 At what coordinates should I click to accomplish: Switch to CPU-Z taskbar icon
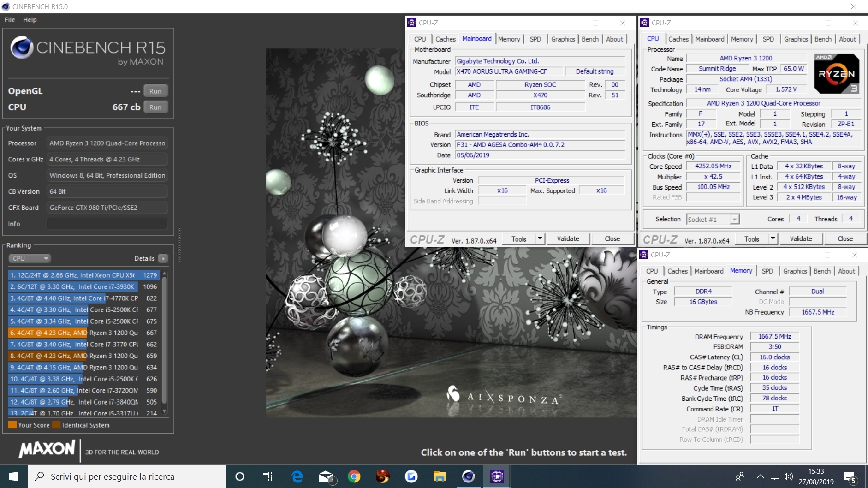point(497,476)
